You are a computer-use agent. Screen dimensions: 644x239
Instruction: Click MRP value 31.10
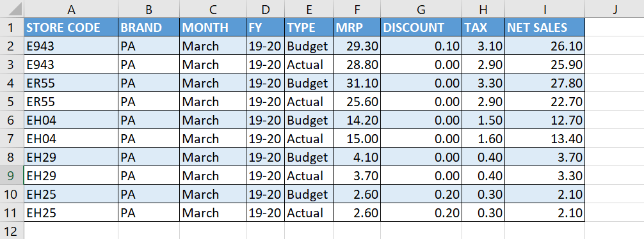click(357, 83)
